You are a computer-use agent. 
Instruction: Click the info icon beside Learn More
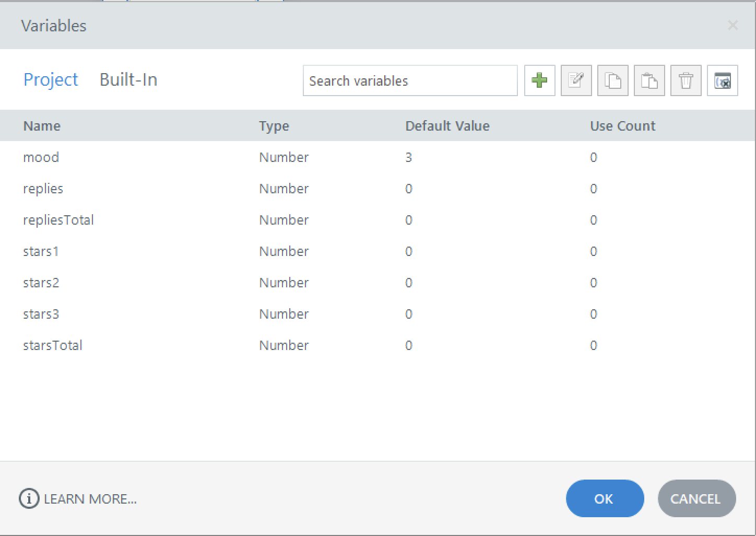tap(29, 498)
